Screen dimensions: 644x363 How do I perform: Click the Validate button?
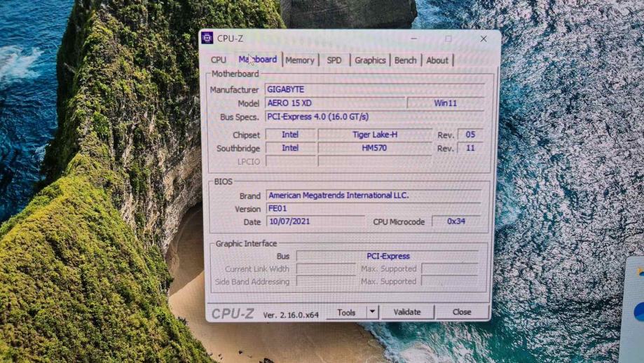[407, 312]
